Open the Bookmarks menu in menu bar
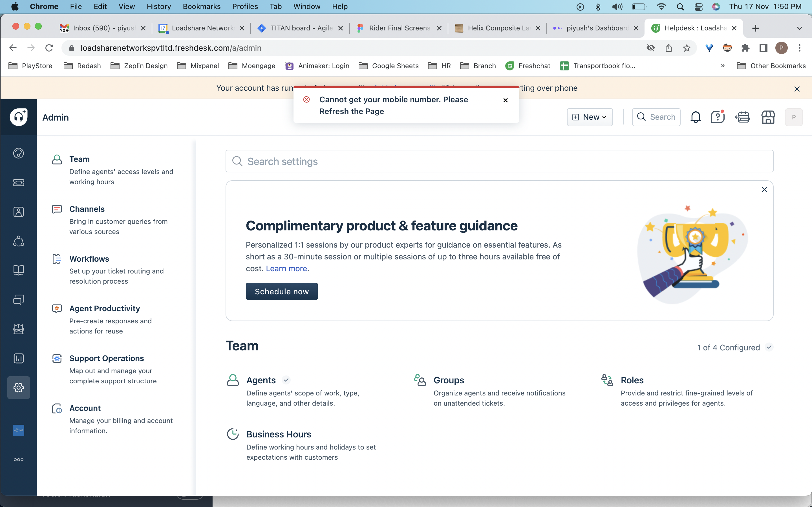812x507 pixels. tap(201, 6)
